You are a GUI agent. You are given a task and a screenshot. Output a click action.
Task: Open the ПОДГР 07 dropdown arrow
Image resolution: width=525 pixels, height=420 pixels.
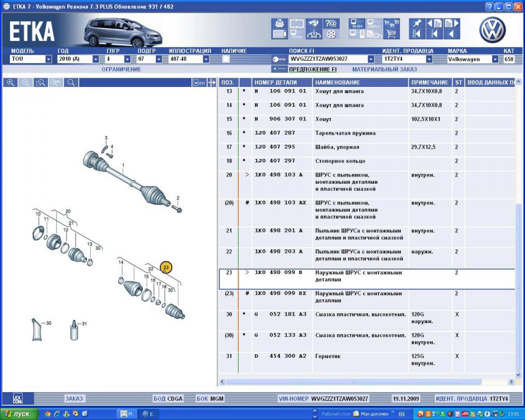click(x=159, y=59)
